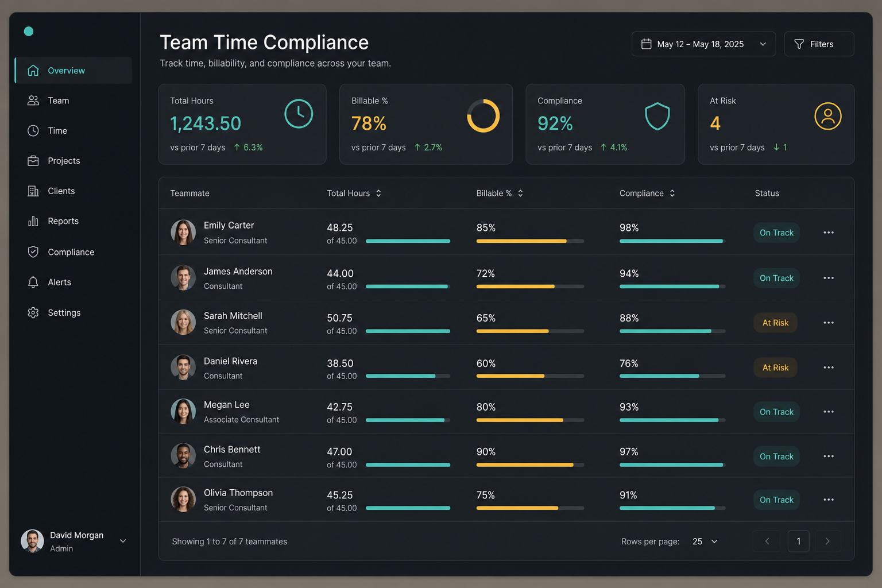Open more options for Chris Bennett
The width and height of the screenshot is (882, 588).
[x=829, y=457]
